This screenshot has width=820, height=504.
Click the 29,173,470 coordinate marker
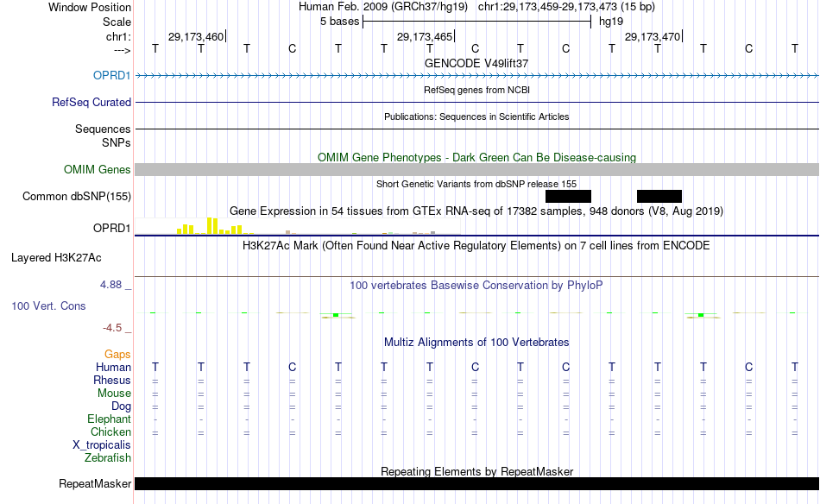click(x=653, y=36)
